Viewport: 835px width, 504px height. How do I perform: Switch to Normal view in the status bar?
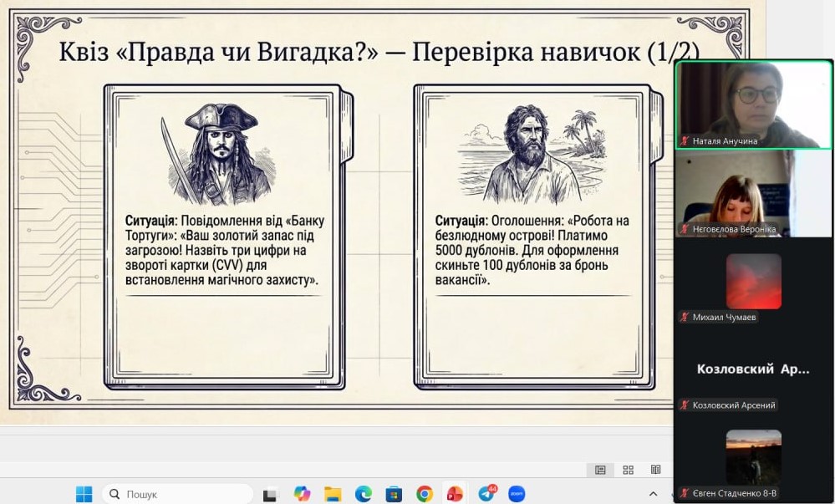[600, 470]
